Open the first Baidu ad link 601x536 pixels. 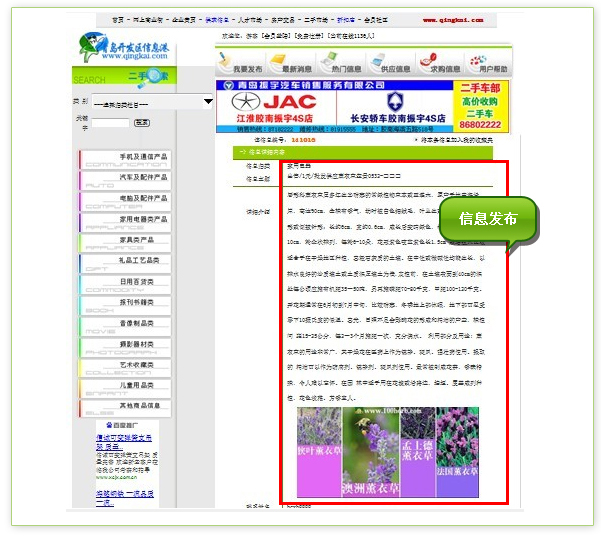124,442
